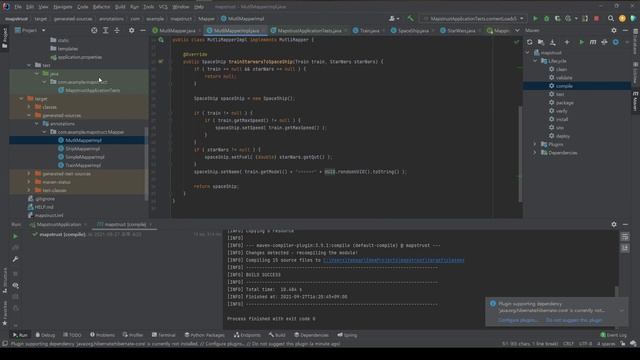Click the eye icon in Run panel

[15, 285]
